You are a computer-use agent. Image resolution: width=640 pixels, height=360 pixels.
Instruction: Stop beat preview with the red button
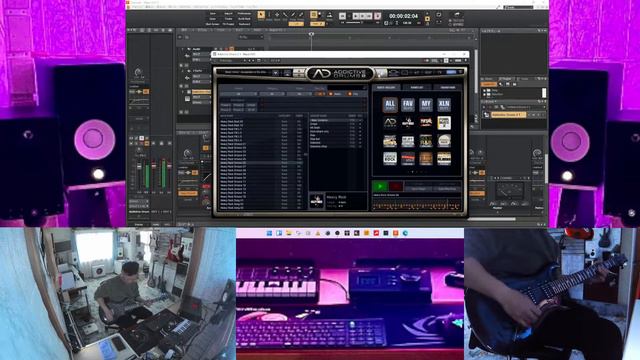point(396,187)
